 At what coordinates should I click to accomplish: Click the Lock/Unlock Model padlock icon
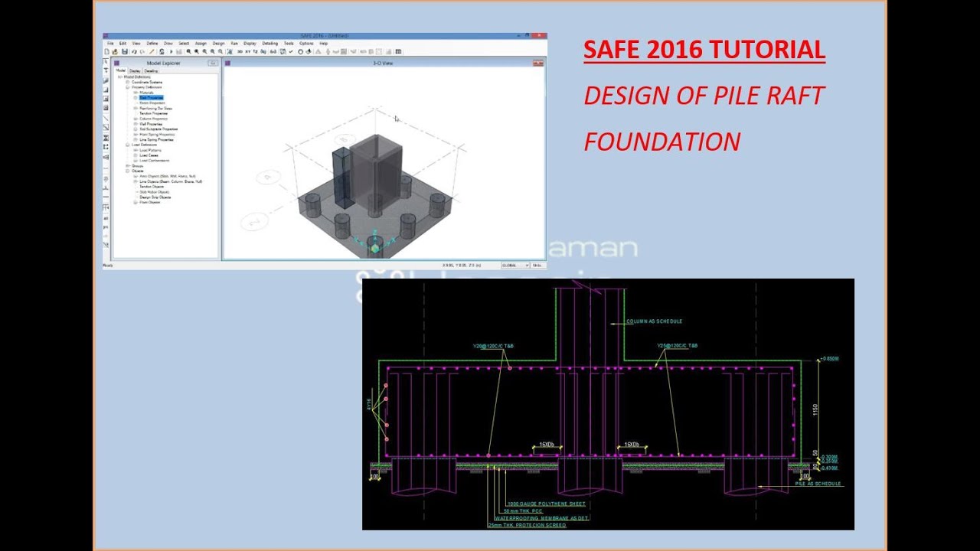[x=162, y=51]
